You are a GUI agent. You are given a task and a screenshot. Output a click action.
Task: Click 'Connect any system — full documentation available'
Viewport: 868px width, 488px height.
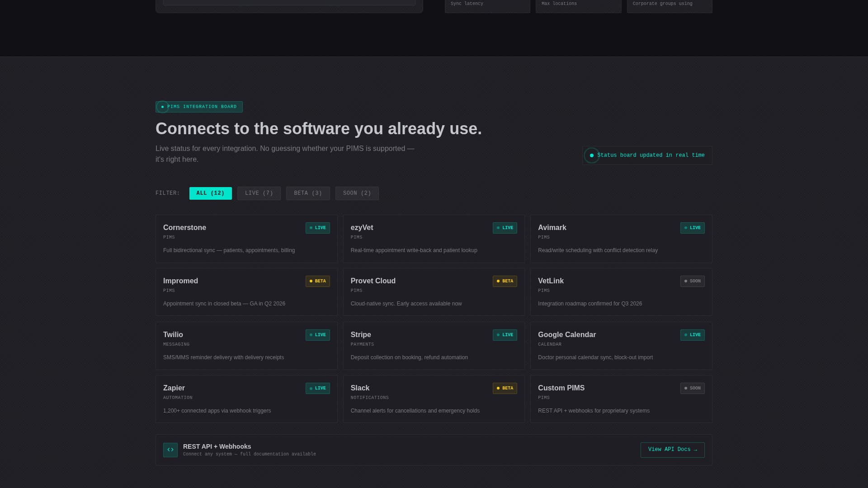click(x=250, y=454)
